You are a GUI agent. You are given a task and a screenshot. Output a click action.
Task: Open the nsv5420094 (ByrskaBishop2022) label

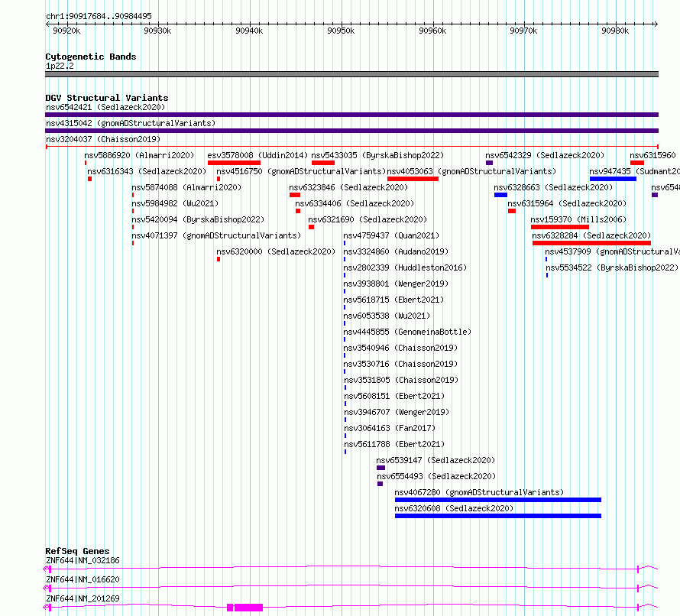click(198, 219)
